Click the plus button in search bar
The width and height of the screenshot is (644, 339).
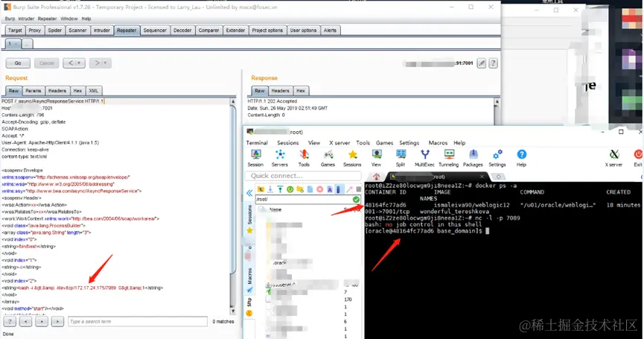42,321
